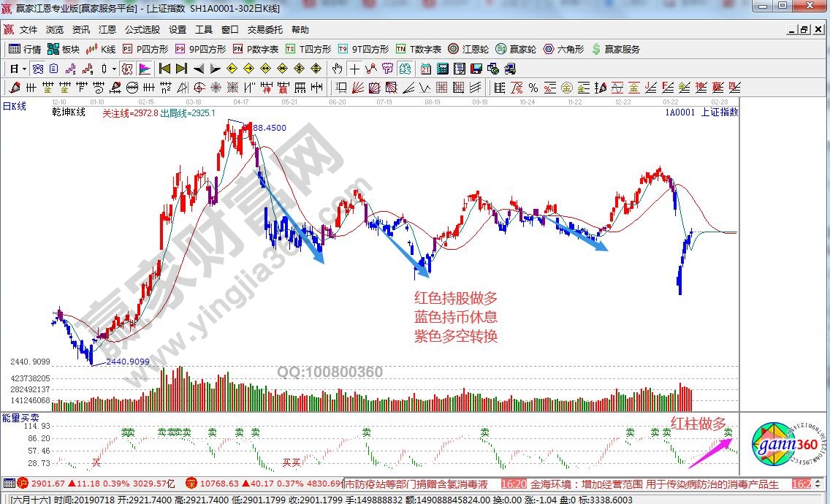The image size is (830, 504).
Task: Click the red floppy save icon
Action: (x=476, y=69)
